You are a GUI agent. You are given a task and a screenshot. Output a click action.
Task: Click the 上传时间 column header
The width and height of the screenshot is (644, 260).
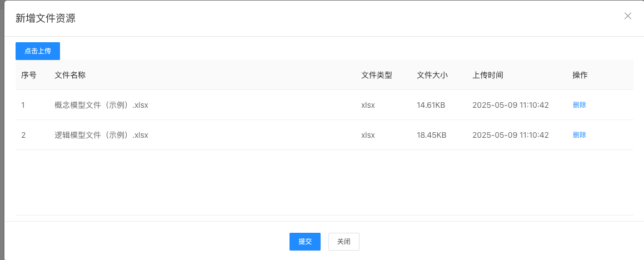pos(488,75)
